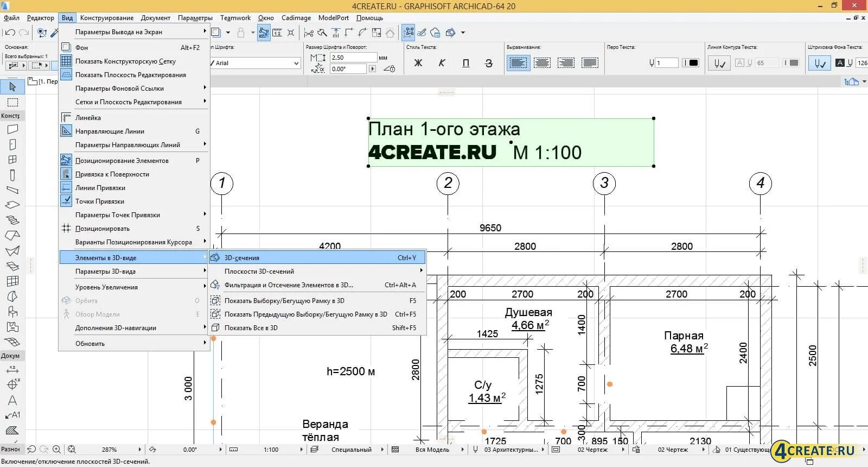Image resolution: width=868 pixels, height=467 pixels.
Task: Expand Уровень Увеличения submenu
Action: (x=134, y=287)
